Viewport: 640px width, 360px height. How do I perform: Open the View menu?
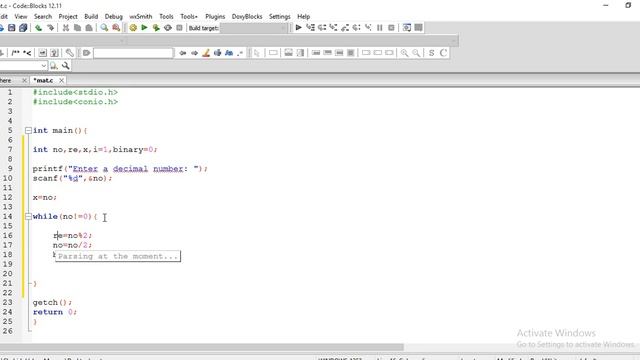coord(21,16)
